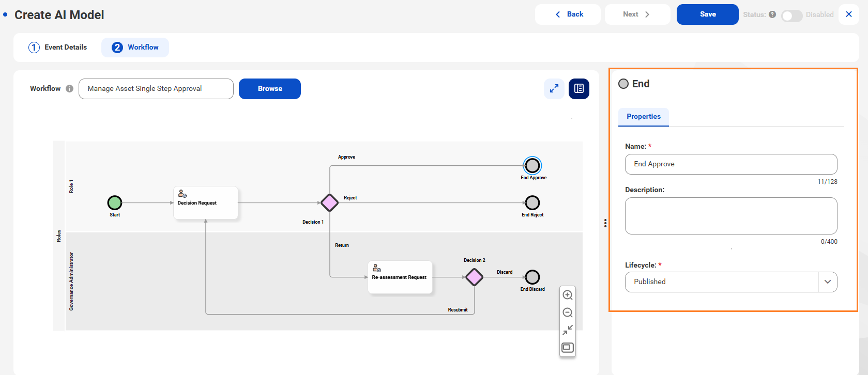Image resolution: width=868 pixels, height=375 pixels.
Task: Click the Governance Administrator swimlane label
Action: (x=71, y=282)
